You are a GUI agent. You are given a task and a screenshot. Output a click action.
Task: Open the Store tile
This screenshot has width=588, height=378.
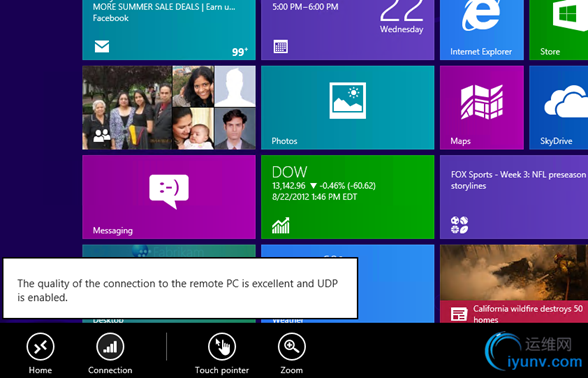(x=558, y=30)
